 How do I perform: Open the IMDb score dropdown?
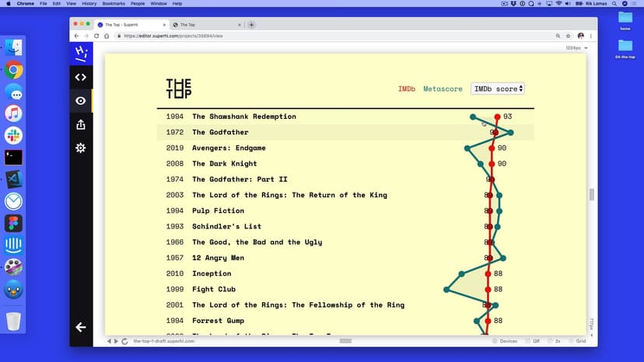tap(498, 89)
